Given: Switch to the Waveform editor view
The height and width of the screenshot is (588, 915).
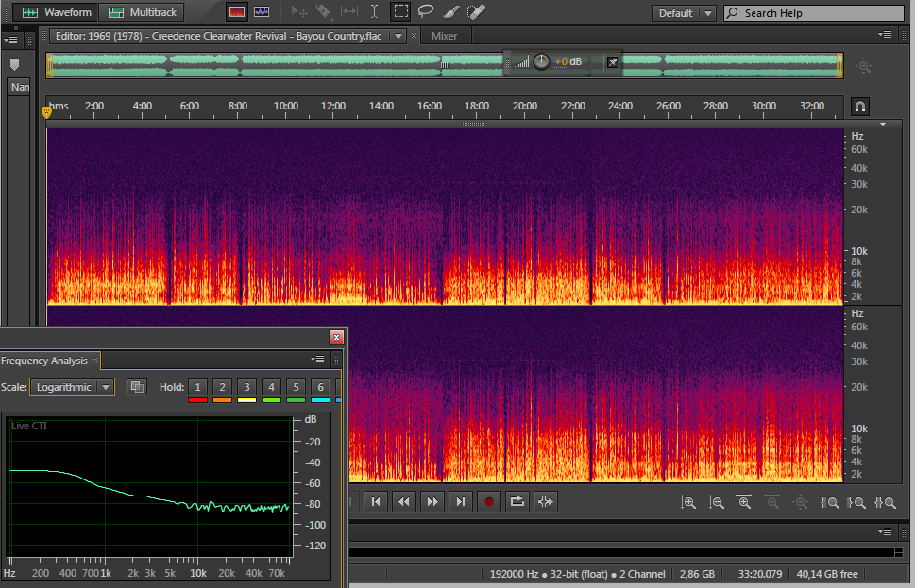Looking at the screenshot, I should 56,12.
